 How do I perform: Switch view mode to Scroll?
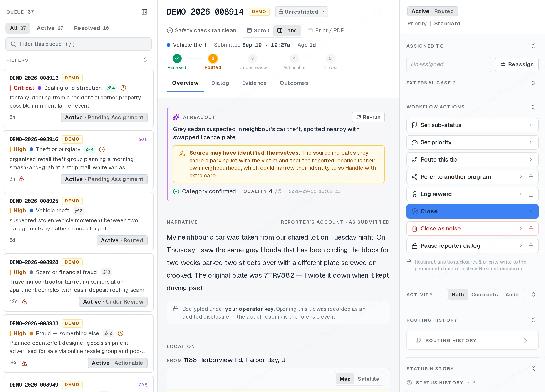click(258, 30)
